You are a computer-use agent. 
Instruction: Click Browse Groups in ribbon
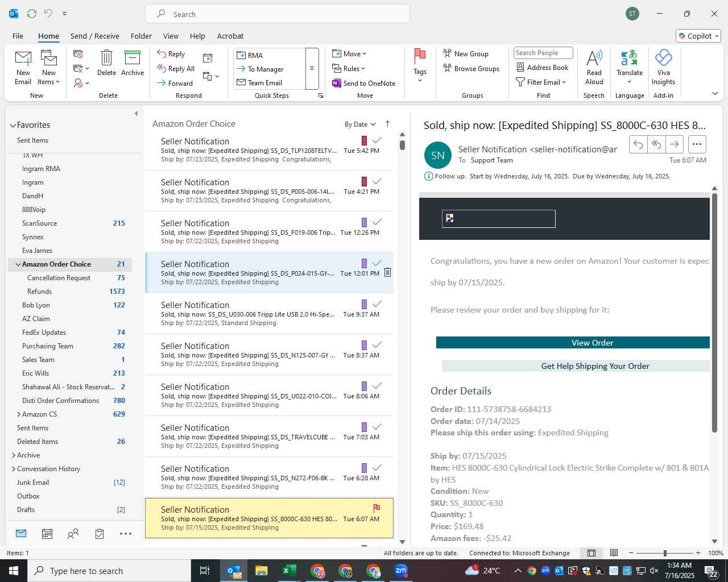pyautogui.click(x=471, y=69)
